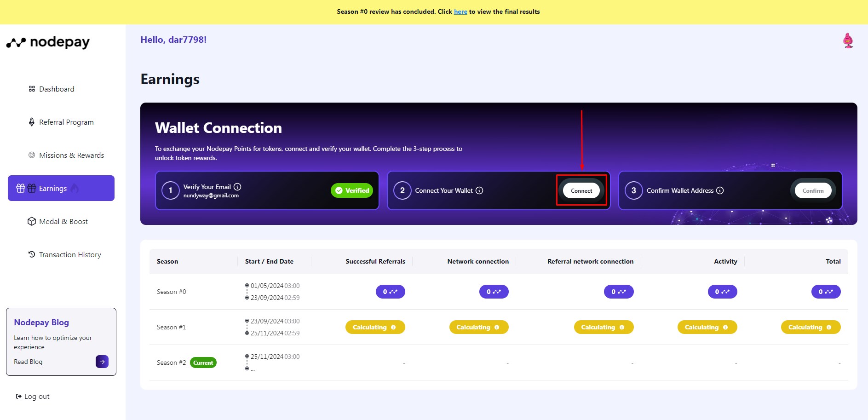The height and width of the screenshot is (420, 868).
Task: Click step 1 circle number
Action: tap(171, 190)
